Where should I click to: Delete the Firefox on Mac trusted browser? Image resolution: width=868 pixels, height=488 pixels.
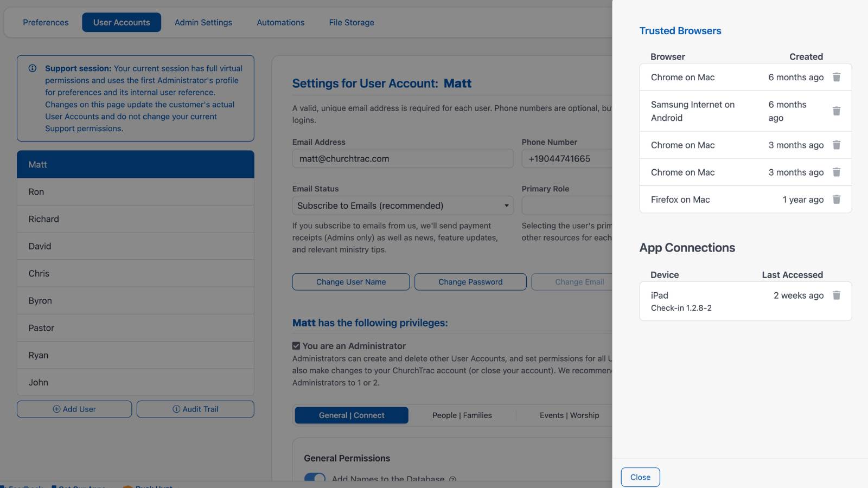pos(837,200)
